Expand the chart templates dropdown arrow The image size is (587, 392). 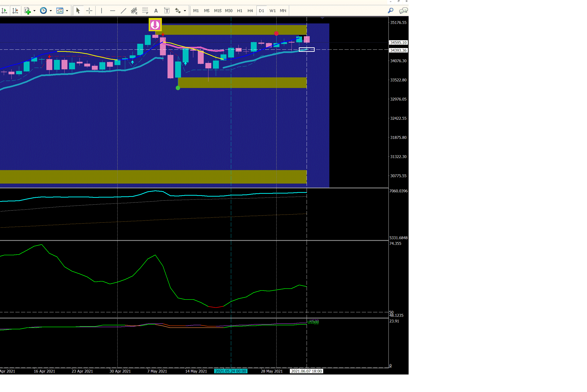[67, 11]
